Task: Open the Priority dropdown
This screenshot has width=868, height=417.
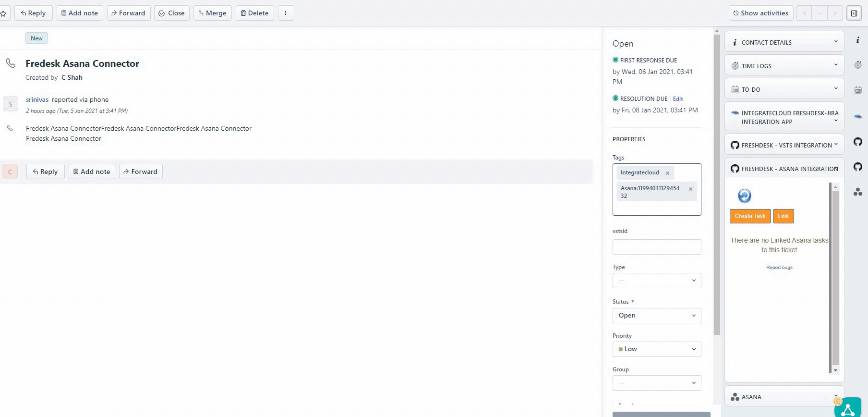Action: click(x=657, y=349)
